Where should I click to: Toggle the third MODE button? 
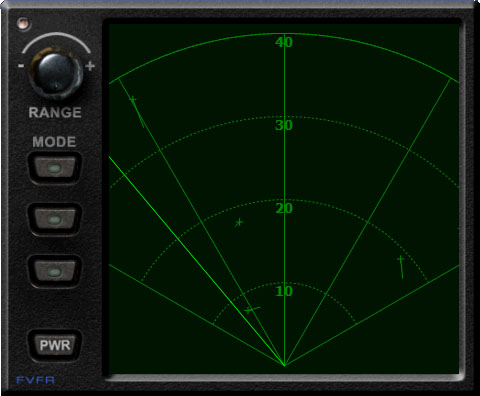55,271
